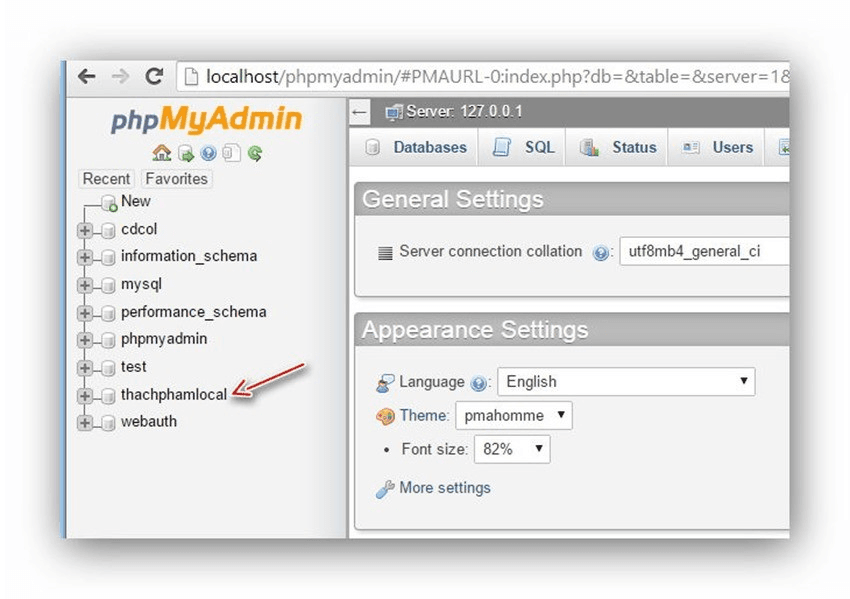Open server connection collation dropdown

coord(704,252)
